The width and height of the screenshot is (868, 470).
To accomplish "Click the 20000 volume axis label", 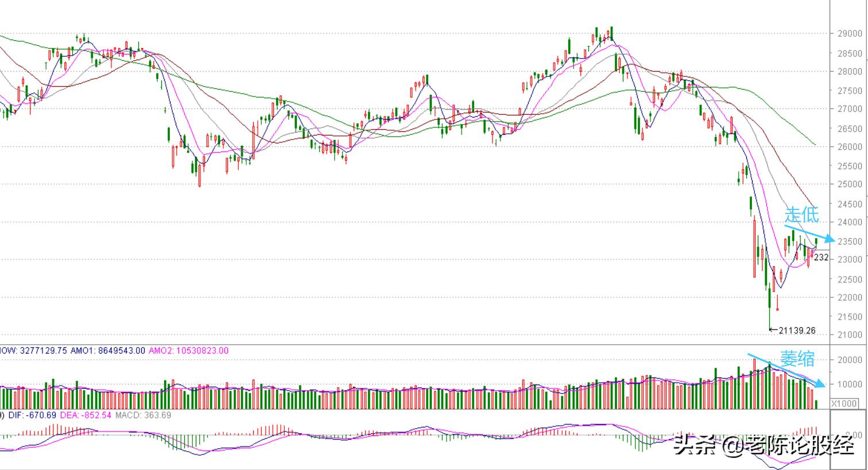I will pos(849,360).
